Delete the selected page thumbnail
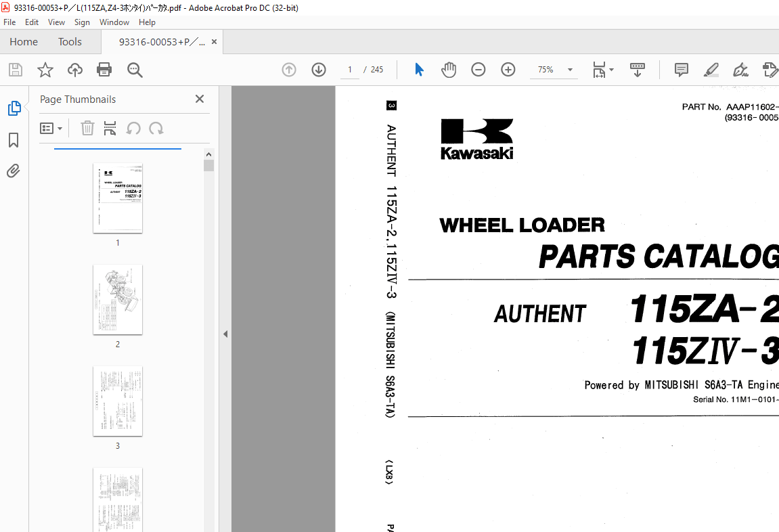 point(87,128)
